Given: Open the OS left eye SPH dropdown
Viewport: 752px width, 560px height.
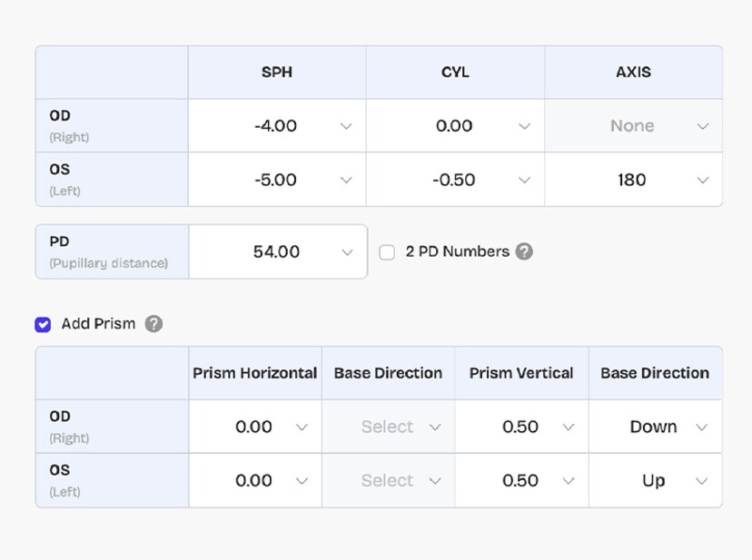Looking at the screenshot, I should [277, 180].
